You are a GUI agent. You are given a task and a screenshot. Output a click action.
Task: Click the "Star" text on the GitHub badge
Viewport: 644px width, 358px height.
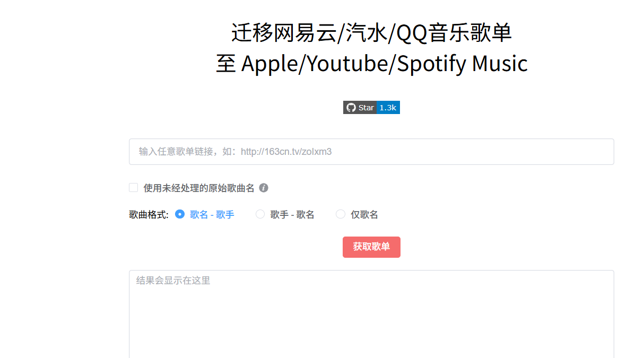pyautogui.click(x=366, y=108)
